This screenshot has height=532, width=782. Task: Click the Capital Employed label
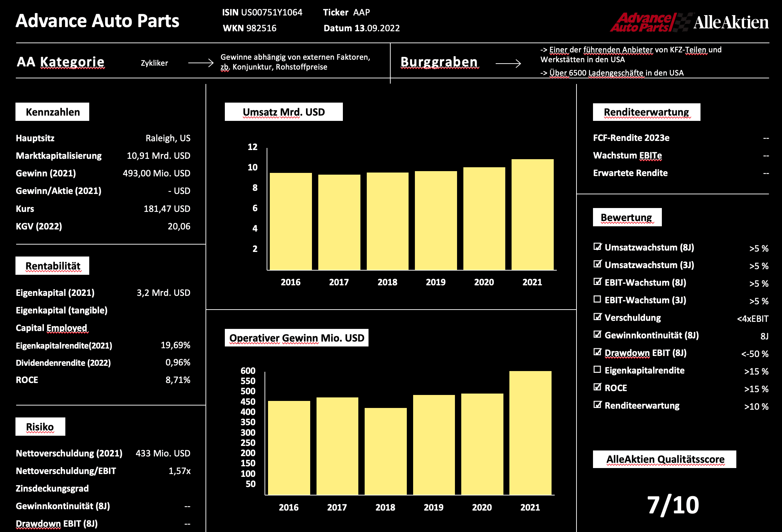pos(51,328)
